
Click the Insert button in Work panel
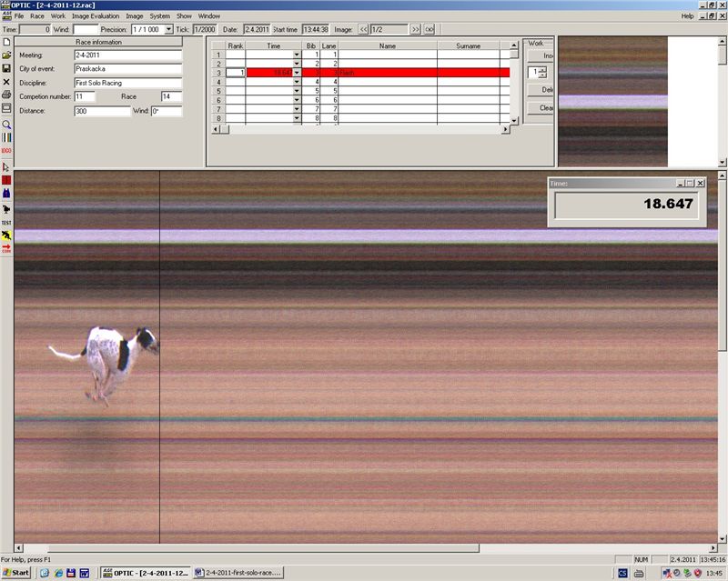click(540, 55)
